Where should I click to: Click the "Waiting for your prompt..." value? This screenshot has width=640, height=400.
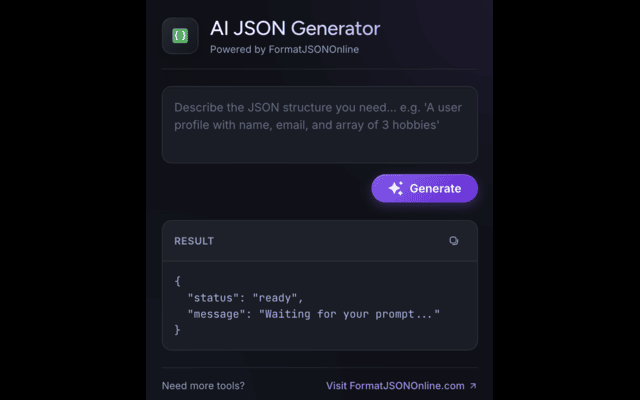[349, 314]
